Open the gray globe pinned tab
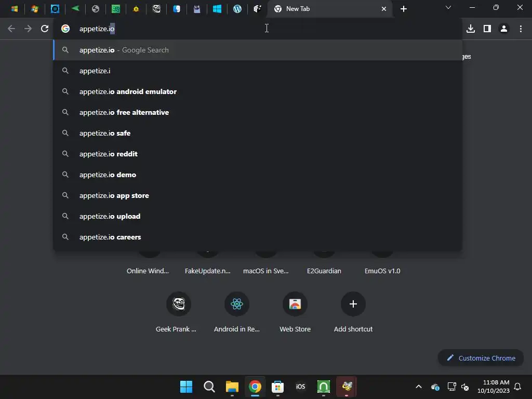The width and height of the screenshot is (532, 399). (96, 9)
